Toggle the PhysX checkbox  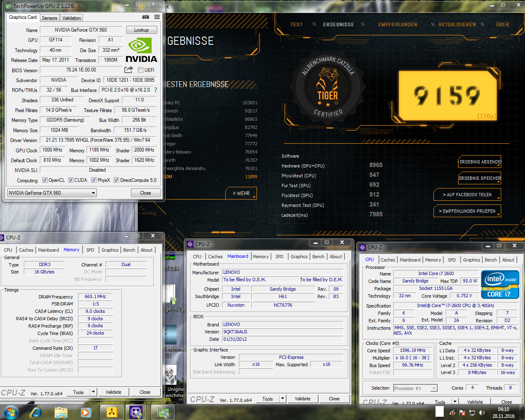click(x=94, y=180)
